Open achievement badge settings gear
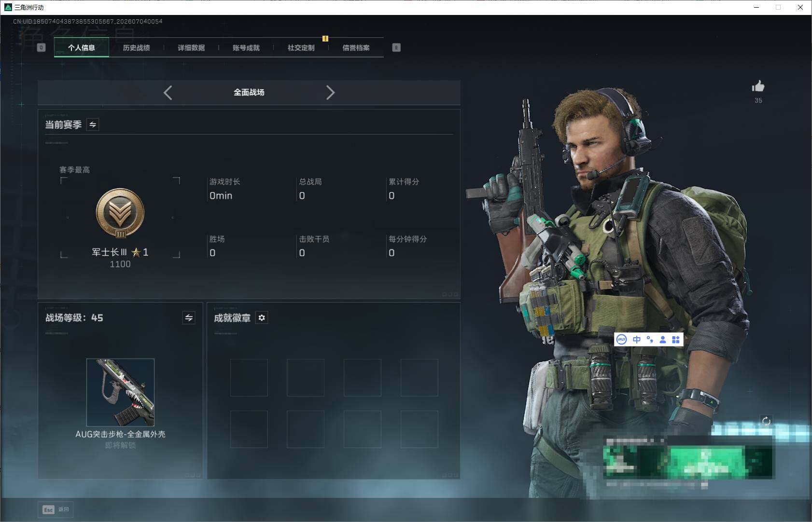The image size is (812, 522). 261,317
